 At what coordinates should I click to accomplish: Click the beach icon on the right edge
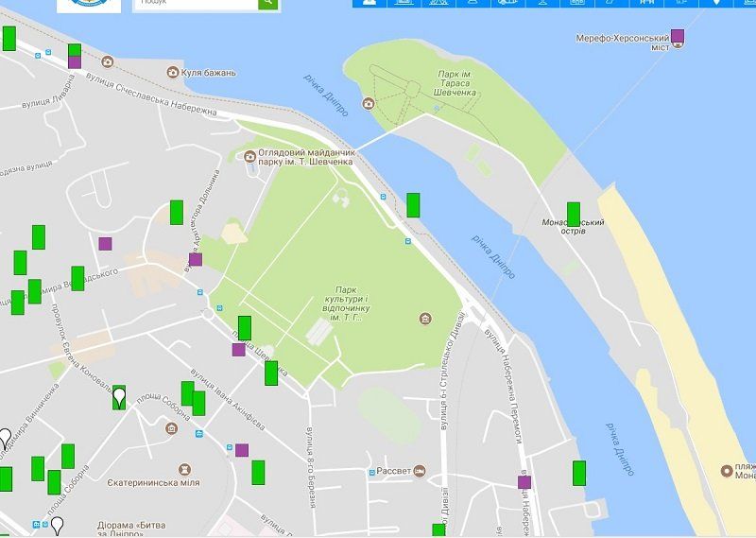727,470
